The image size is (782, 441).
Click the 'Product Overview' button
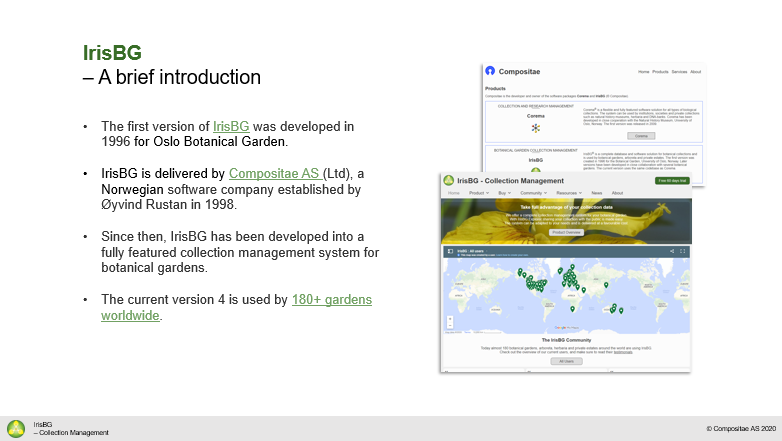pyautogui.click(x=566, y=232)
